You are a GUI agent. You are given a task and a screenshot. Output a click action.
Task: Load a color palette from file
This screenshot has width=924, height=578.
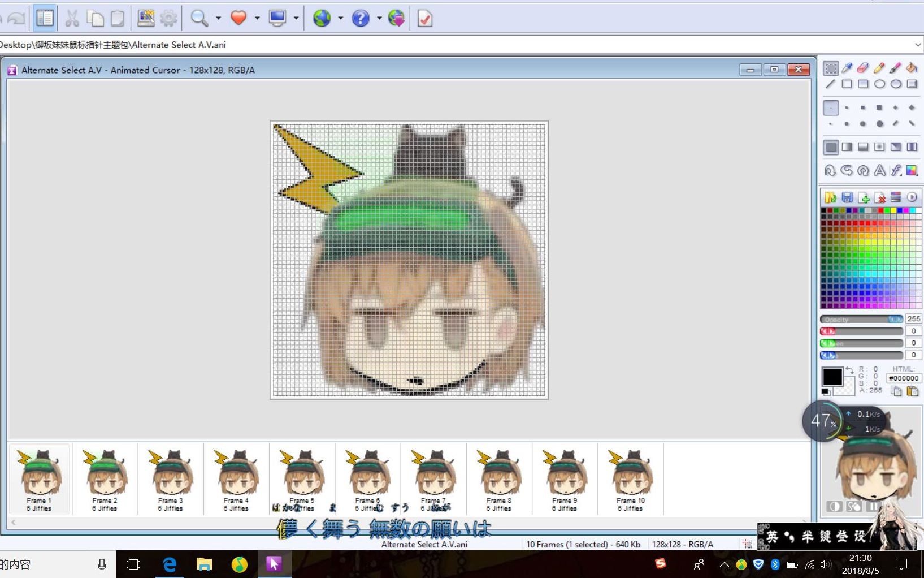click(830, 197)
